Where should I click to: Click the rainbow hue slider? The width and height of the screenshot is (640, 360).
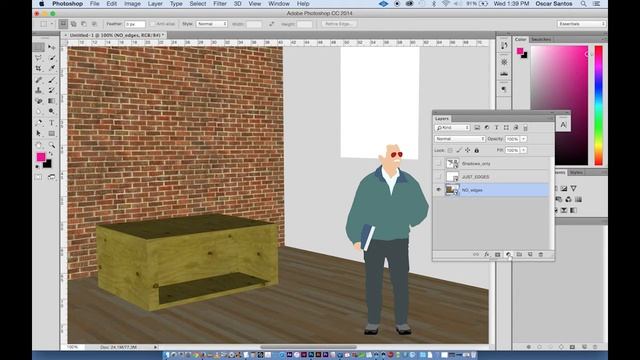(x=598, y=105)
